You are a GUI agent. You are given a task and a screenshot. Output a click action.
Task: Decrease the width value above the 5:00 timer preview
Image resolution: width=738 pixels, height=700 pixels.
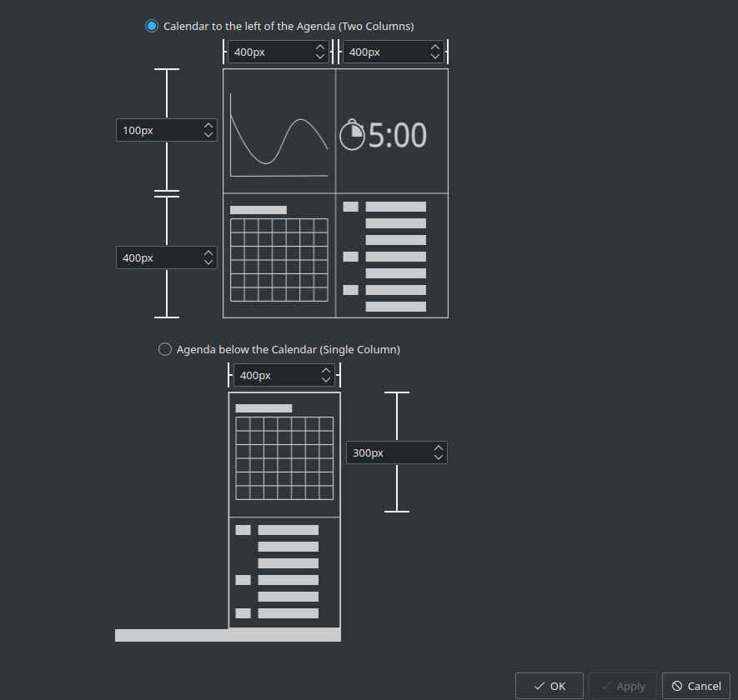coord(435,57)
